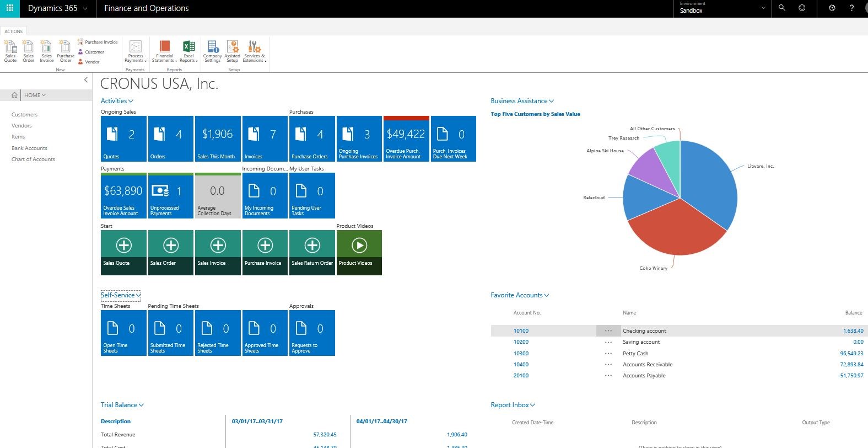The height and width of the screenshot is (448, 868).
Task: Click the Sales Quote start tile
Action: 123,252
